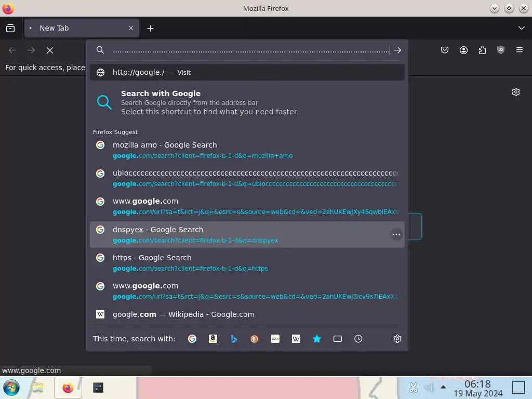Open the Firefox account icon
Viewport: 532px width, 399px height.
(x=463, y=50)
